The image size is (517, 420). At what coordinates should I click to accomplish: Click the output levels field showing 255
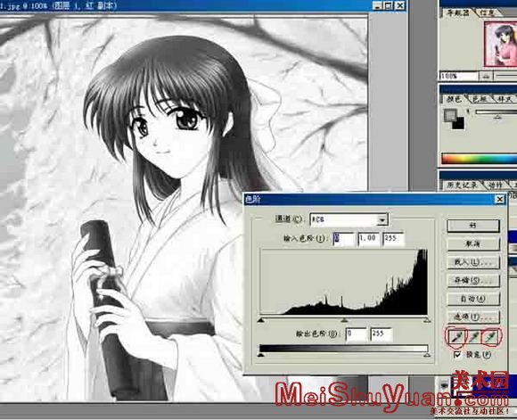(x=382, y=334)
